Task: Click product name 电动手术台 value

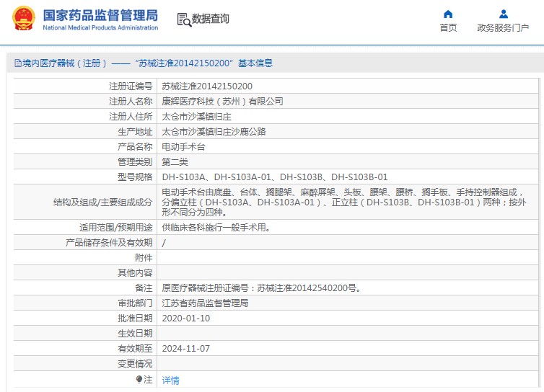Action: pos(183,146)
